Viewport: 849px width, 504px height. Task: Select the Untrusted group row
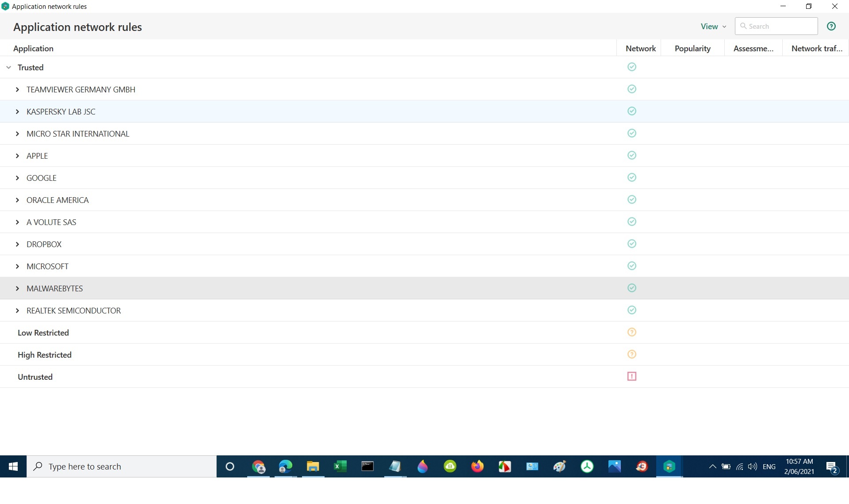424,377
